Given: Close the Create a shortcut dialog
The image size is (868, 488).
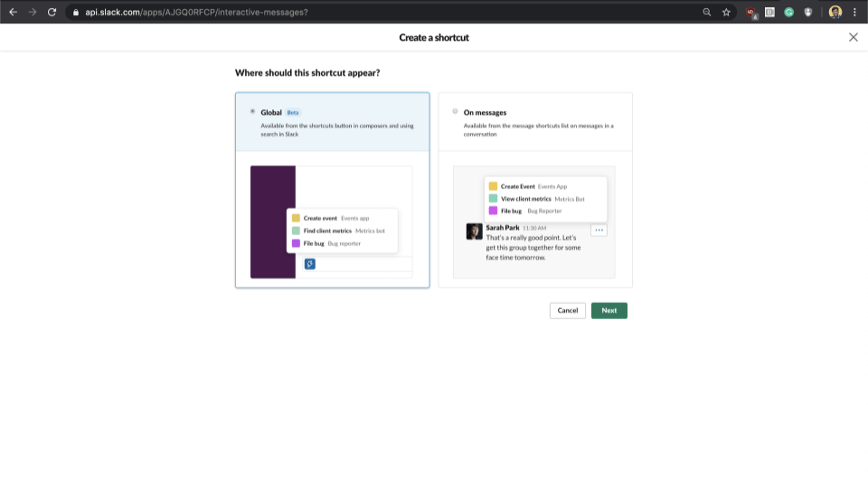Looking at the screenshot, I should [x=853, y=37].
